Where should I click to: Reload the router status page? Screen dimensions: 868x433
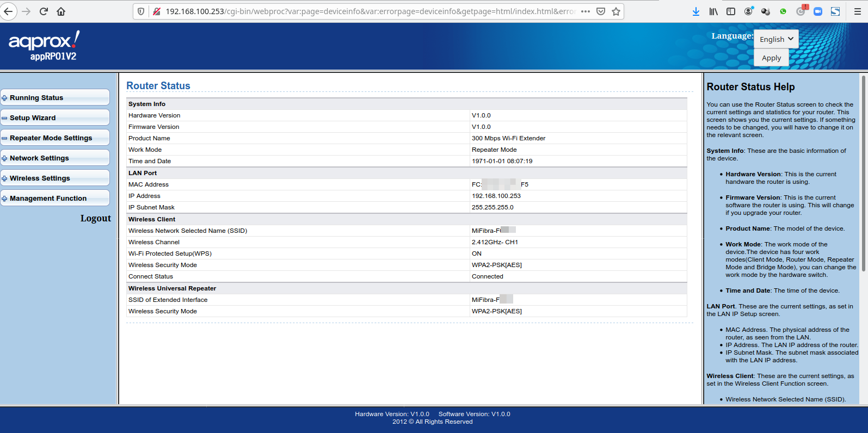click(44, 11)
